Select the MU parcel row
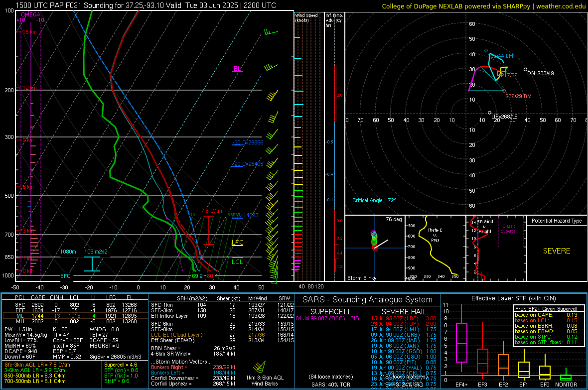588x390 pixels. [74, 321]
